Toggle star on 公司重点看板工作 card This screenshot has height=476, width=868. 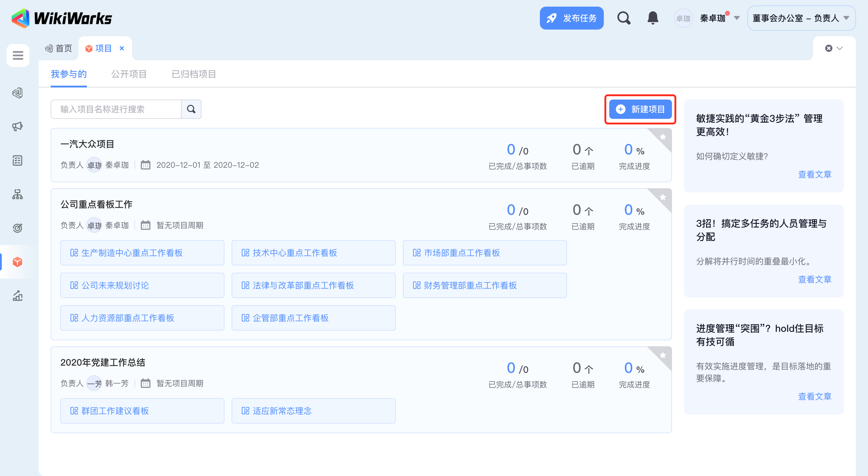pos(663,197)
